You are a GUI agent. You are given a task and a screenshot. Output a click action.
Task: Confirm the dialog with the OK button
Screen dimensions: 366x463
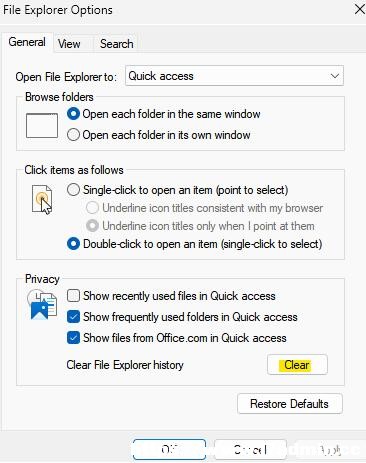pyautogui.click(x=169, y=449)
